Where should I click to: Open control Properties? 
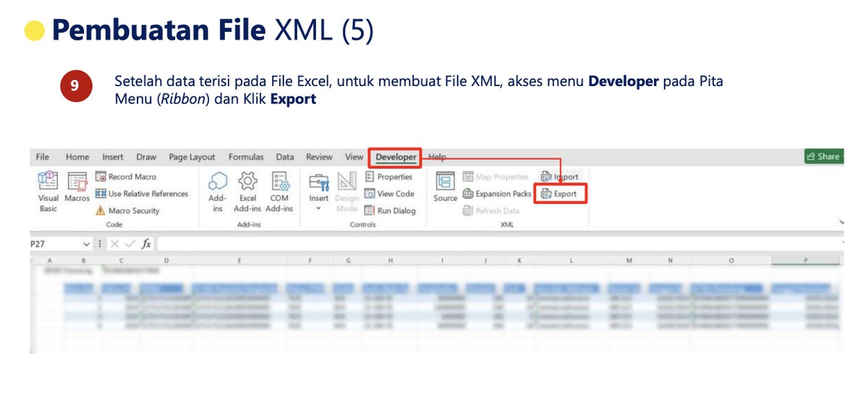[x=388, y=177]
